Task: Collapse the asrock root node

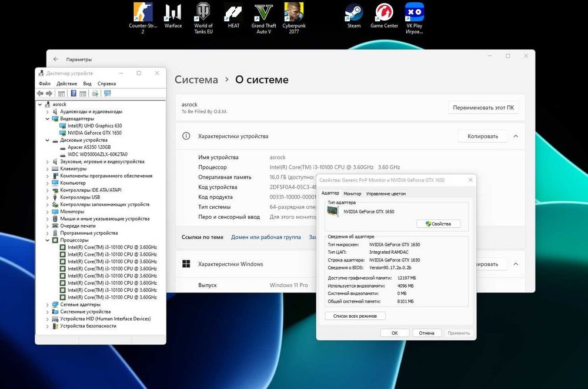Action: point(40,104)
